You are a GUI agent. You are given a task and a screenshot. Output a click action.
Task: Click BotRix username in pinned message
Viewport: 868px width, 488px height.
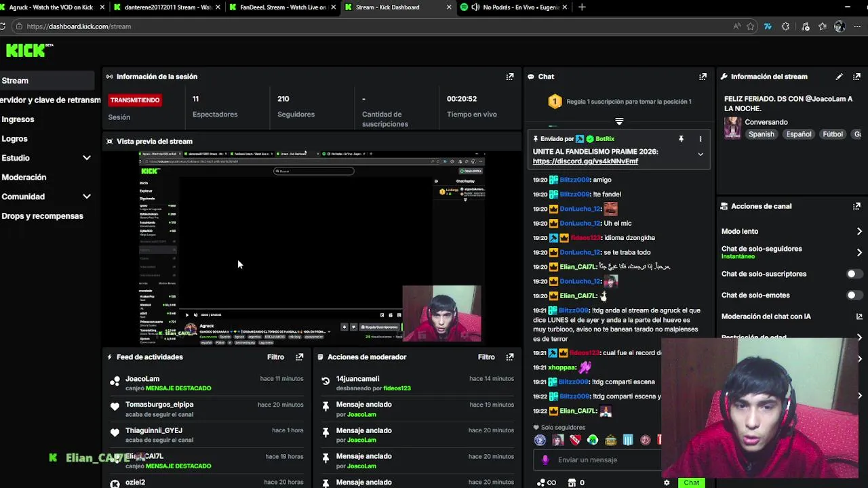[x=605, y=139]
